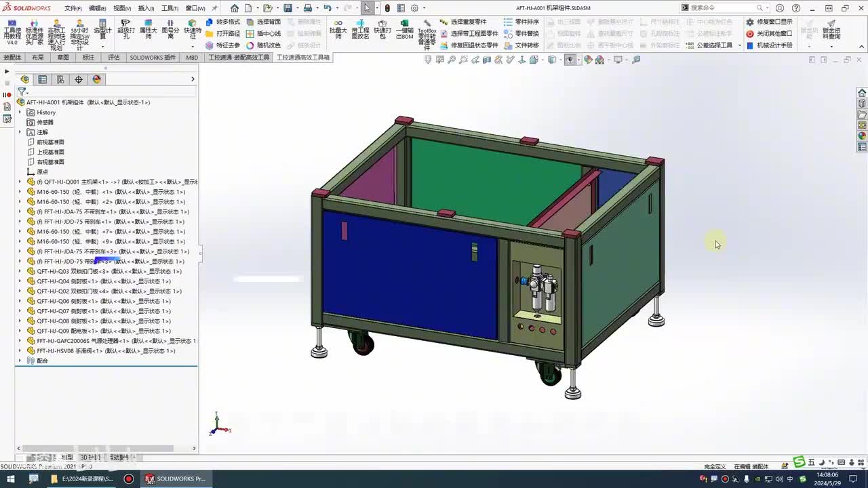This screenshot has width=868, height=488.
Task: Open the ConfigurationManager tab
Action: point(60,79)
